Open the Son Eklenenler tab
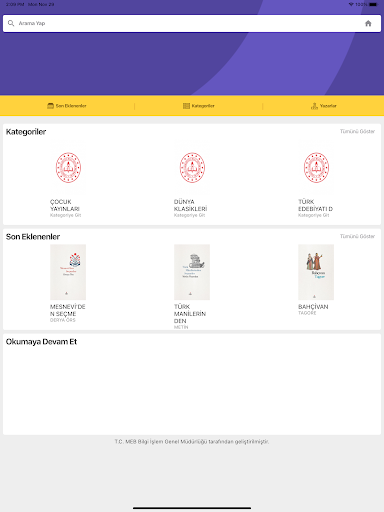384x512 pixels. click(x=67, y=106)
